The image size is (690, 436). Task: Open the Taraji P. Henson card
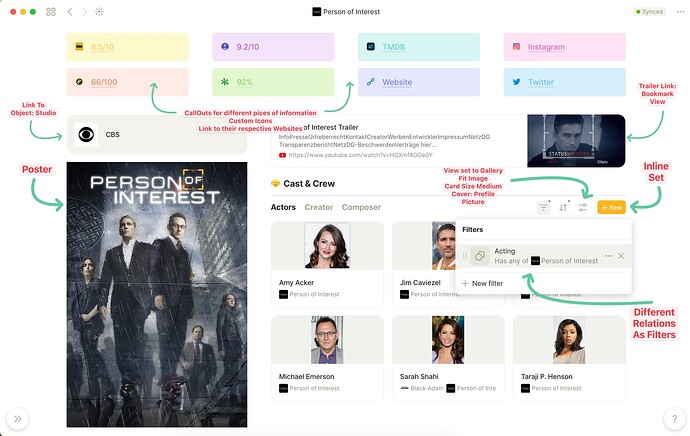coord(569,358)
